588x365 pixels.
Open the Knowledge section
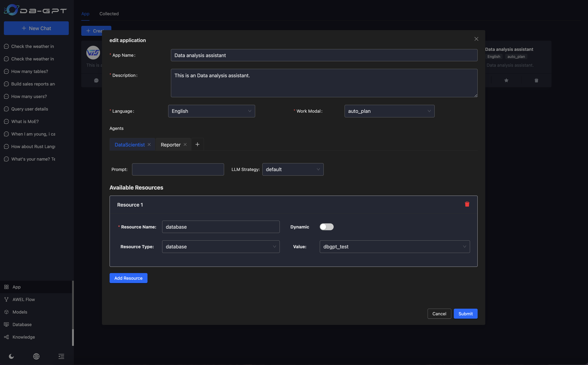tap(23, 337)
